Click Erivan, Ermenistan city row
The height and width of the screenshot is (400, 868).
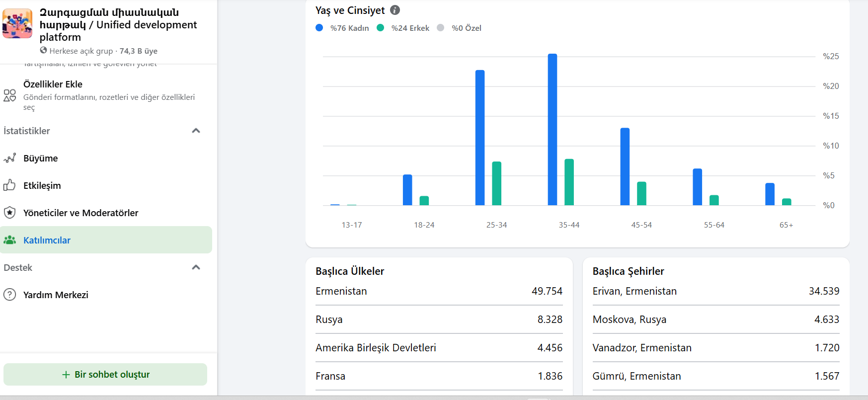[x=716, y=291]
